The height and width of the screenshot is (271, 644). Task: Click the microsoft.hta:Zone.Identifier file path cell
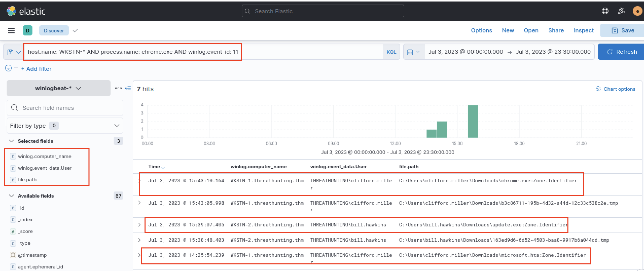click(492, 255)
